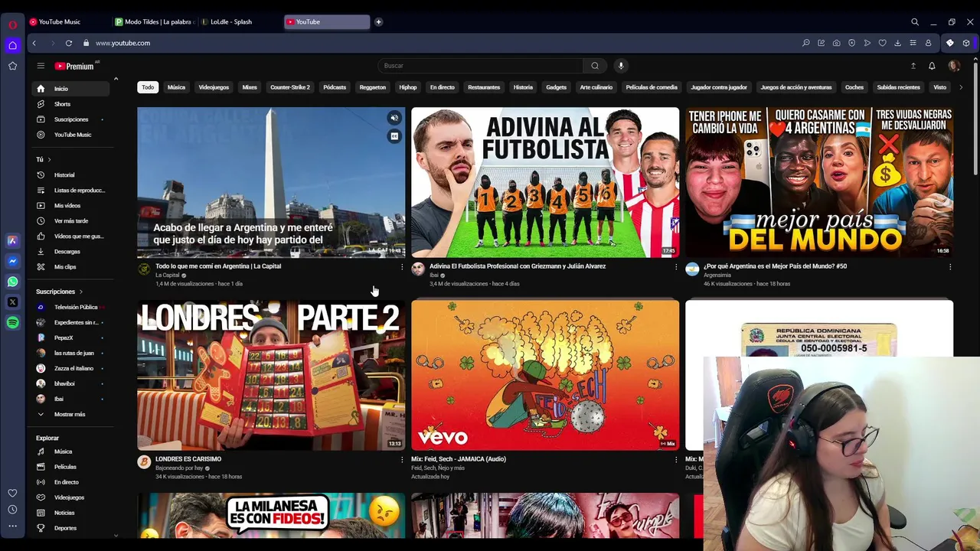Open Messenger in Opera sidebar
Screen dimensions: 980x551
(12, 261)
